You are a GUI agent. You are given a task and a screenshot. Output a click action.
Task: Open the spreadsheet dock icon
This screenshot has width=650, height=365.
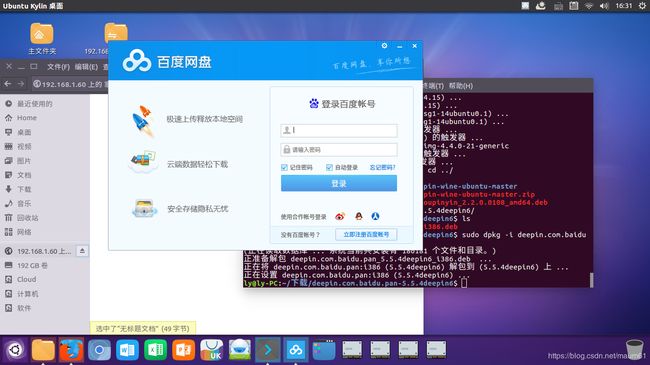pyautogui.click(x=155, y=350)
